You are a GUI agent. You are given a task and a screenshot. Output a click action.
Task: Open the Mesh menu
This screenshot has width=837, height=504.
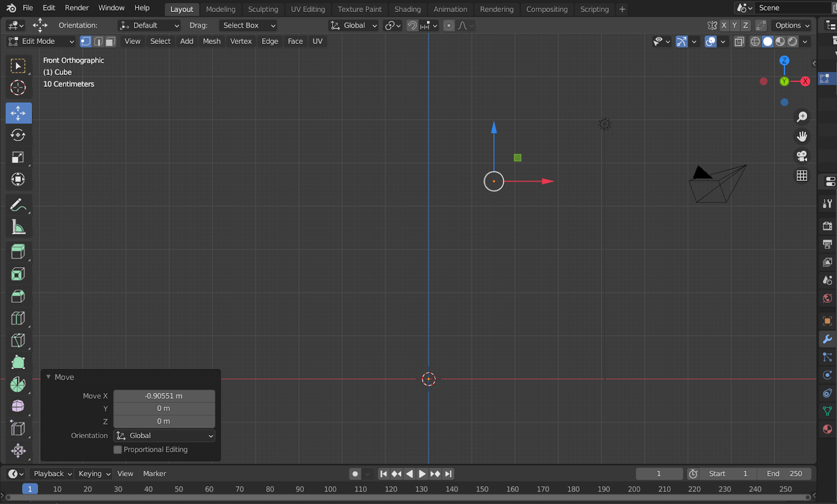click(x=212, y=41)
